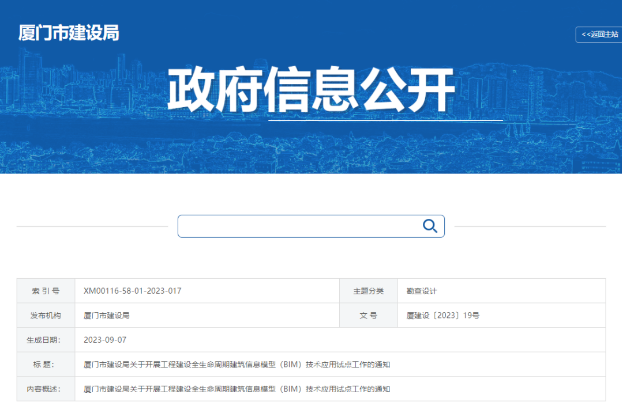Click the 主题分类 label cell
The image size is (622, 418).
coord(369,291)
